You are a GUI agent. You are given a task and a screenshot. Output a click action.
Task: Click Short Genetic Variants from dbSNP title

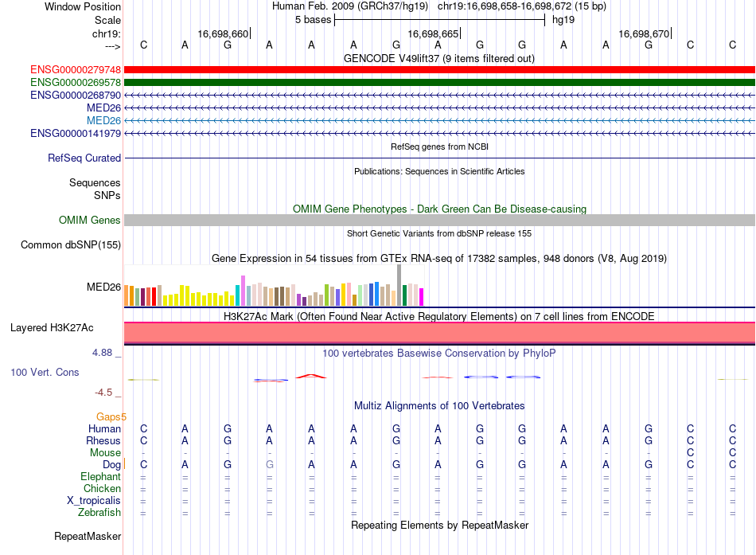tap(439, 233)
